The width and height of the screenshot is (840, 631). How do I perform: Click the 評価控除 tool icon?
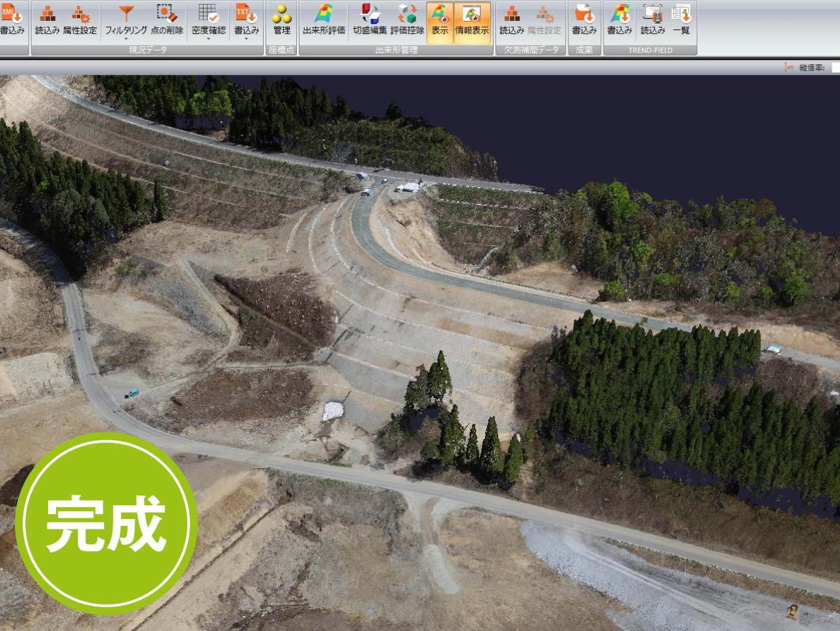407,19
